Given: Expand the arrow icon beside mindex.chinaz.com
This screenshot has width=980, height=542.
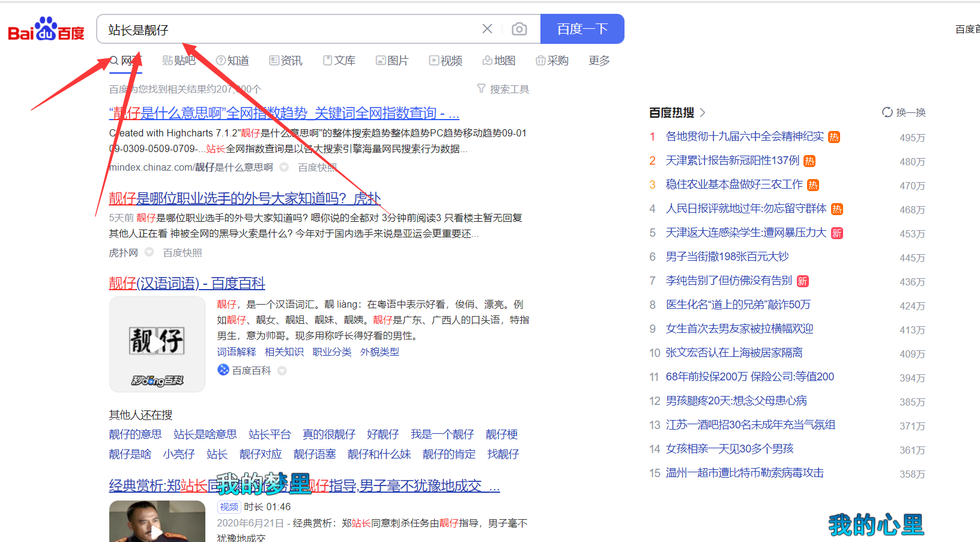Looking at the screenshot, I should tap(285, 167).
